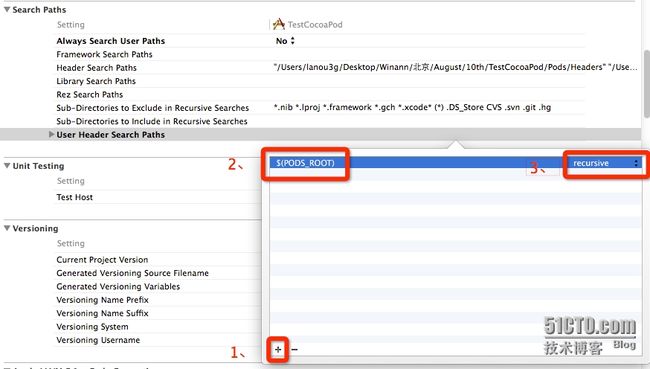Screen dimensions: 650x369
Task: Select the Versioning System setting
Action: click(92, 327)
